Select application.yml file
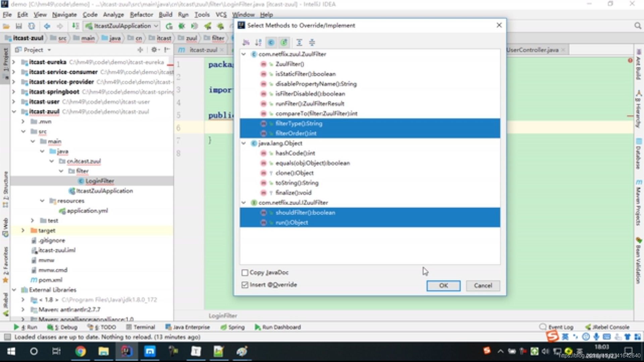644x362 pixels. (x=87, y=211)
